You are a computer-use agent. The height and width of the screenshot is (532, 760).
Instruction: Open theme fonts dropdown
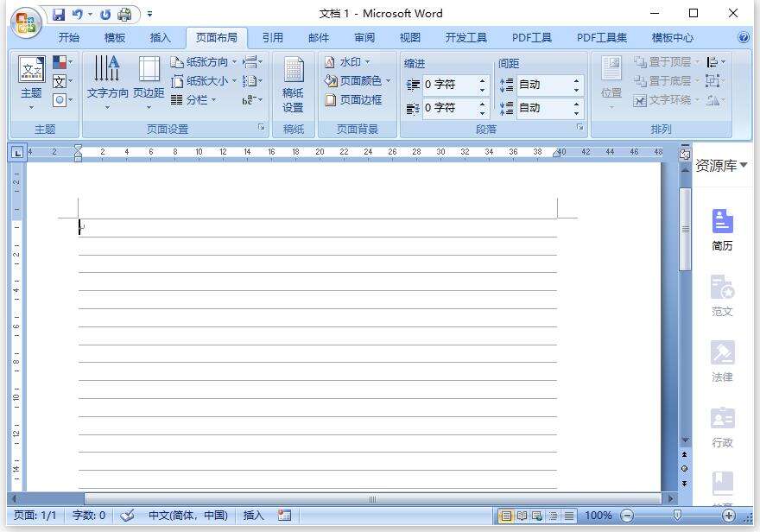tap(62, 81)
